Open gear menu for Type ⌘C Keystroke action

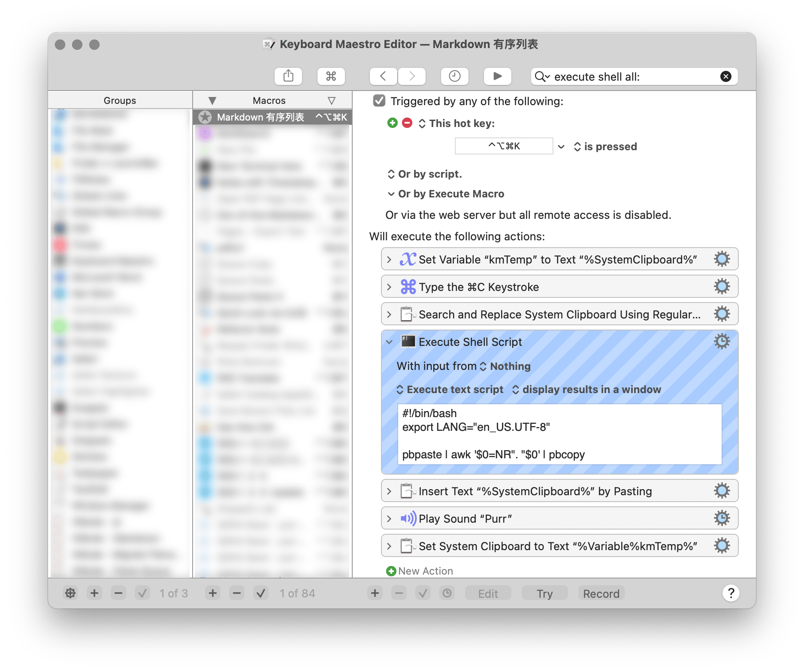click(x=722, y=287)
